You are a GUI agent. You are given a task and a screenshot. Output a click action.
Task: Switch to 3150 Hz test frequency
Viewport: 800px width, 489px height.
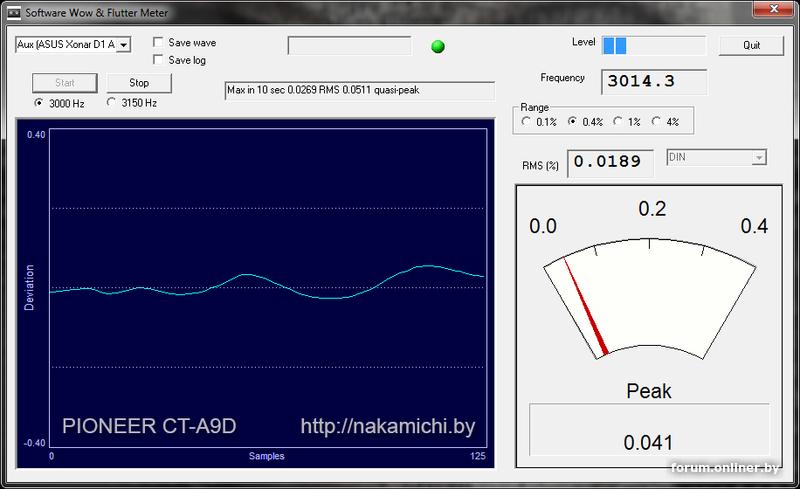point(111,102)
